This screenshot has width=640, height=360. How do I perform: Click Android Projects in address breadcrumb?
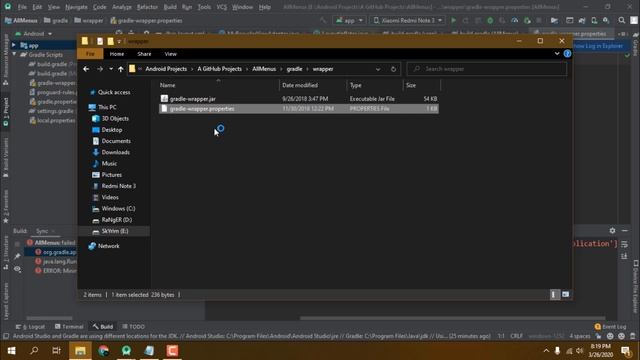coord(166,69)
